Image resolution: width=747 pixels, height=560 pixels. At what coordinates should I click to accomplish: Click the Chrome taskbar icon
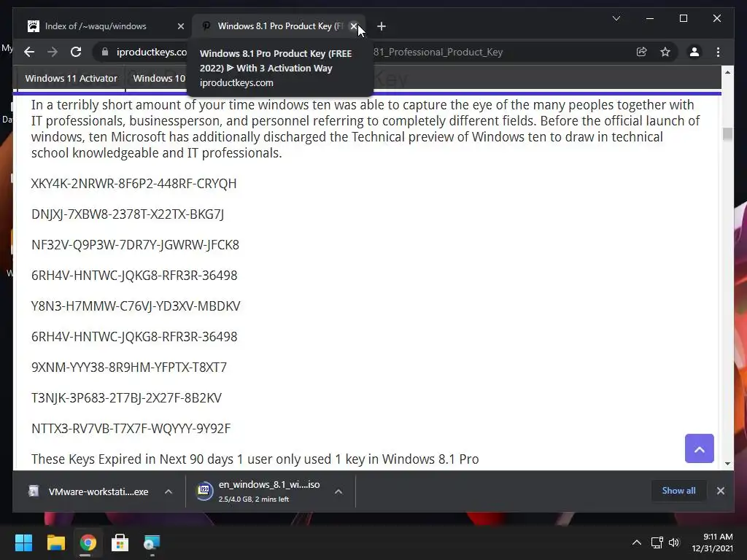(88, 542)
